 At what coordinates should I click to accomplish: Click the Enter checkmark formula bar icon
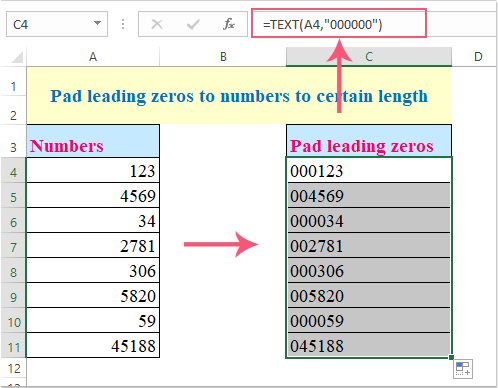pos(193,24)
